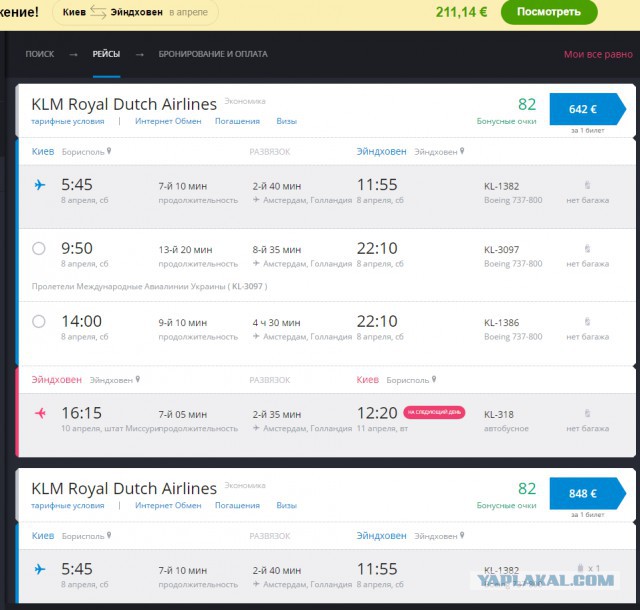The image size is (640, 610).
Task: Click the layover plane icon in the 5:45 row of the 848 € card
Action: 256,584
